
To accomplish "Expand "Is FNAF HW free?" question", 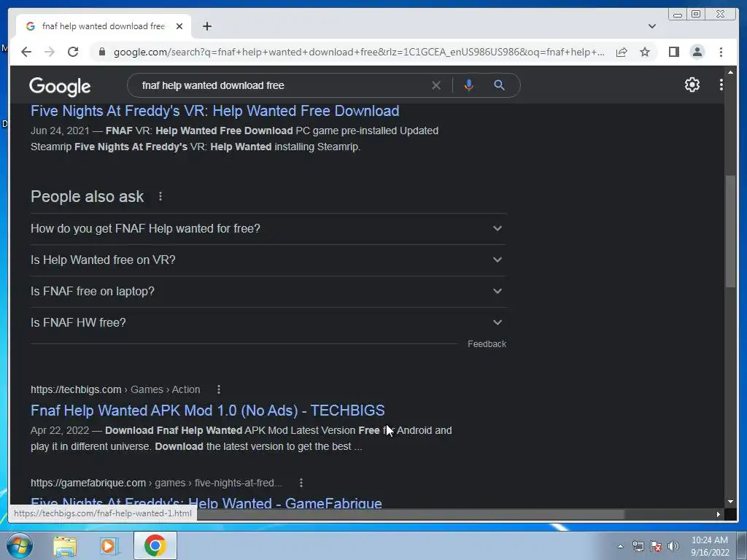I will pyautogui.click(x=268, y=323).
